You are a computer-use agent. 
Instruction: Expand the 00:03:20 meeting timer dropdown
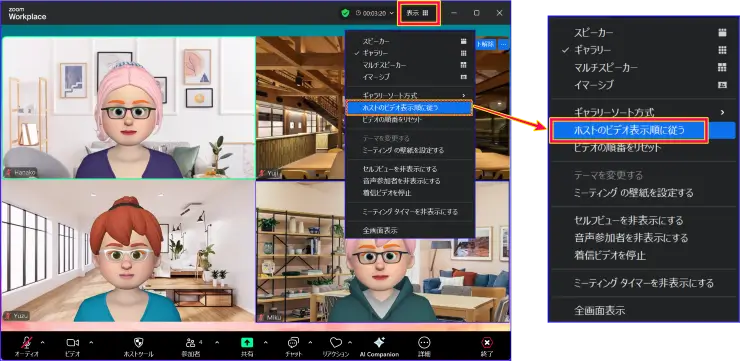click(375, 13)
